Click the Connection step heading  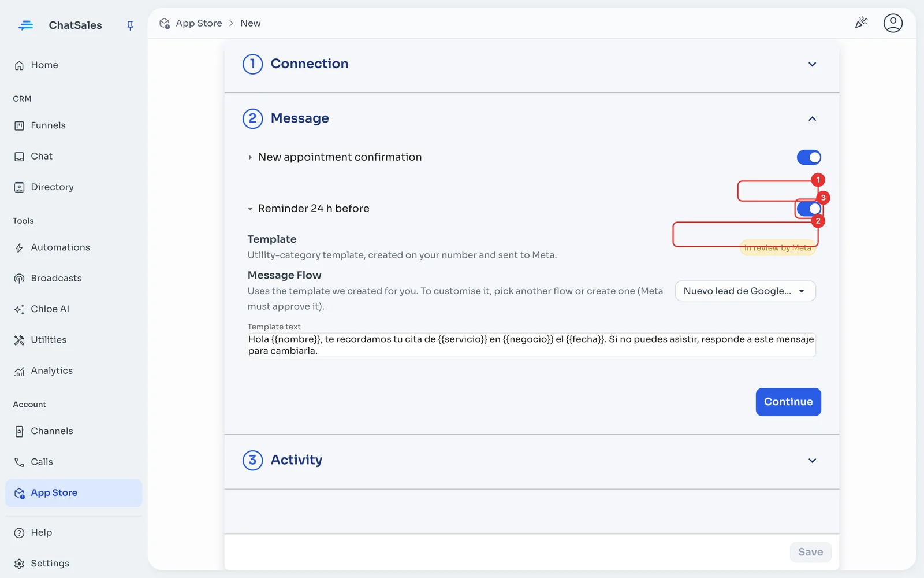[309, 64]
